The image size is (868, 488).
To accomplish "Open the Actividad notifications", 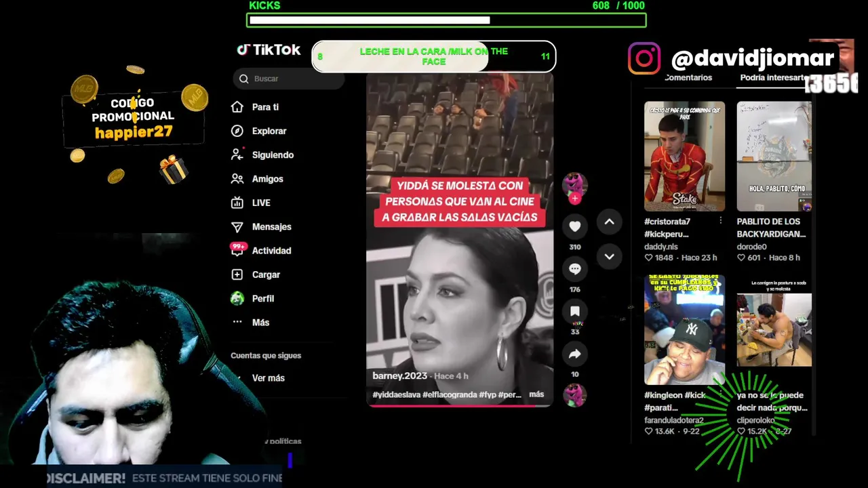I will point(271,251).
